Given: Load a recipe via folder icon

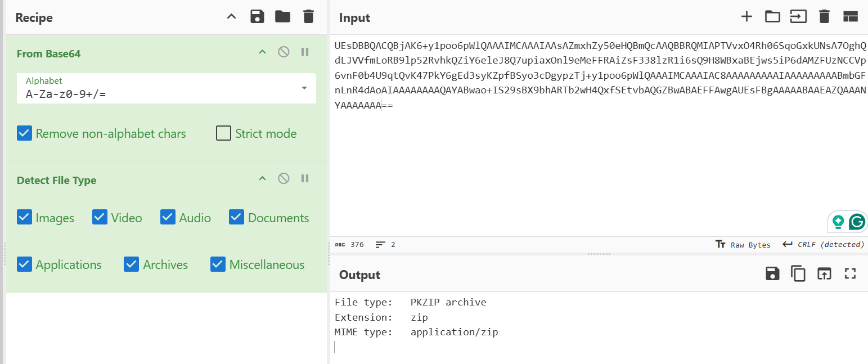Looking at the screenshot, I should (x=282, y=17).
